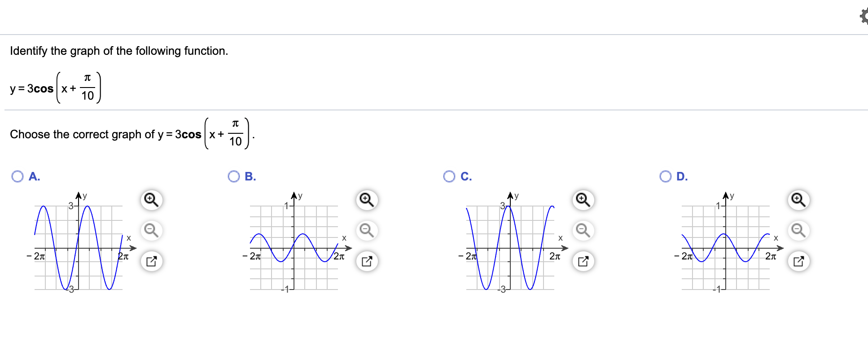Click the graph A thumbnail
The width and height of the screenshot is (868, 360).
pos(81,243)
